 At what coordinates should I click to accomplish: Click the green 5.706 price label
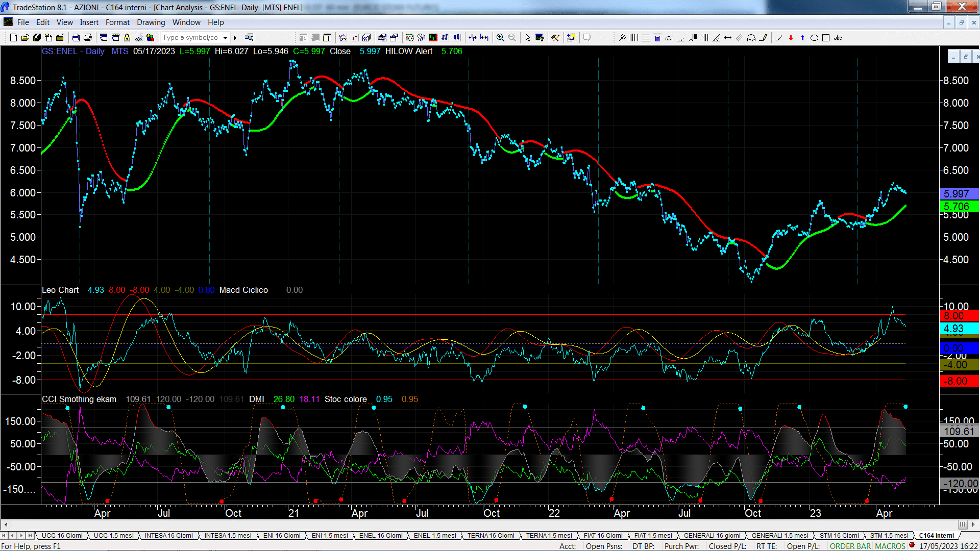pos(959,207)
